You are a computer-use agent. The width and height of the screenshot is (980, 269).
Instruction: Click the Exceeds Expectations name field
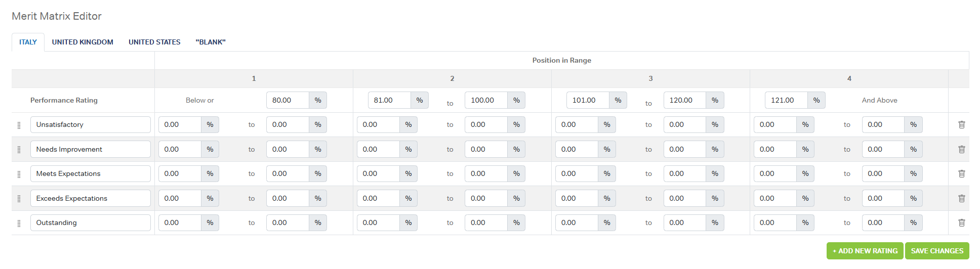click(90, 198)
